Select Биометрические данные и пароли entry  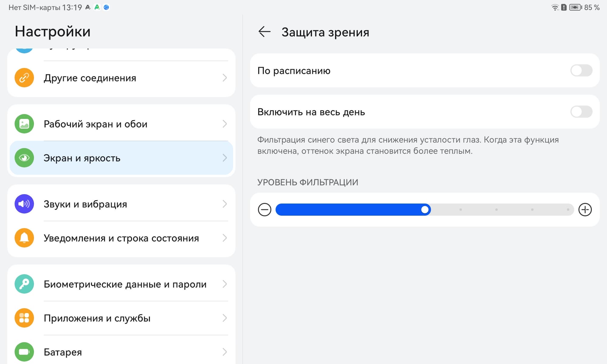click(125, 284)
